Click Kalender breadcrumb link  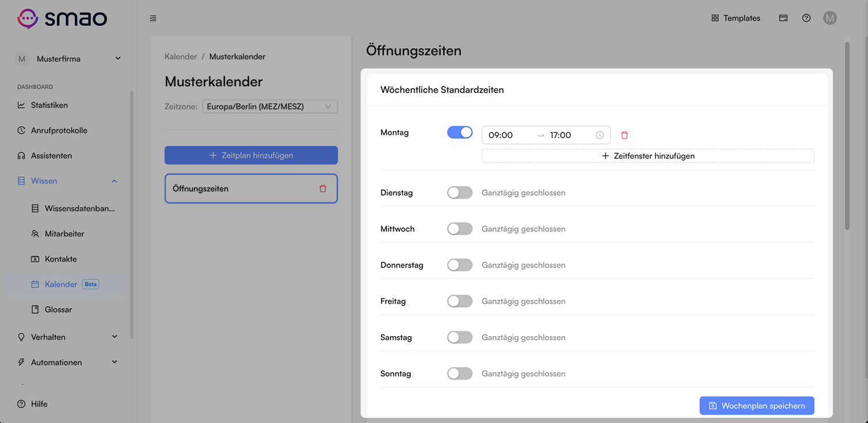tap(181, 56)
